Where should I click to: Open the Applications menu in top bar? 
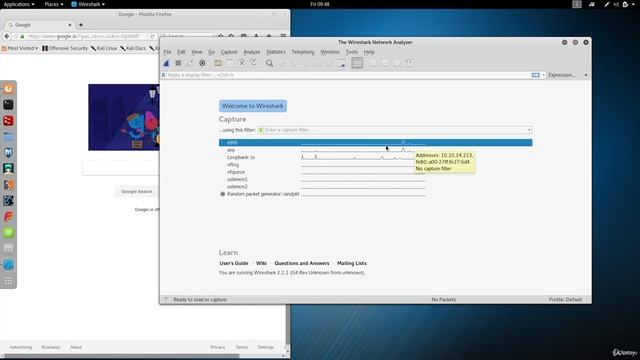(x=18, y=4)
